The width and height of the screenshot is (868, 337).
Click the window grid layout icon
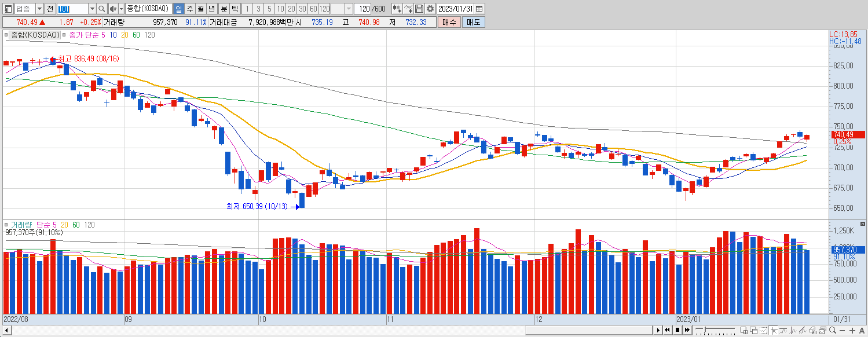744,331
